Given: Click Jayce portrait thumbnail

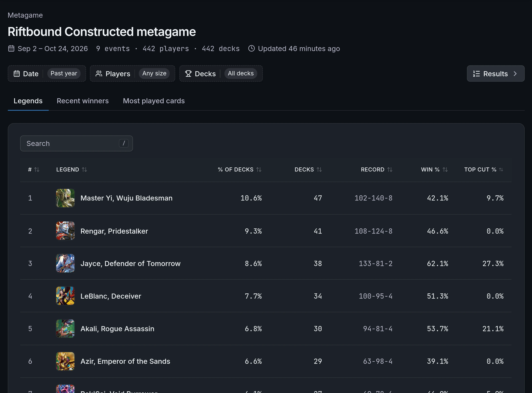Looking at the screenshot, I should tap(65, 263).
